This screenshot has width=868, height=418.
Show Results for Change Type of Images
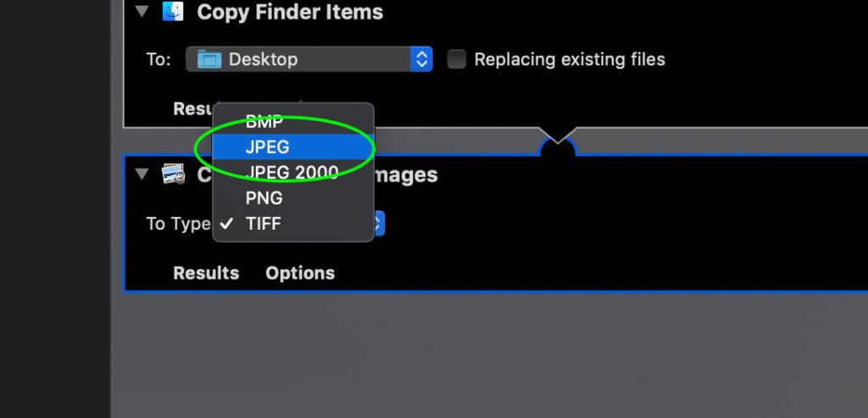coord(206,273)
